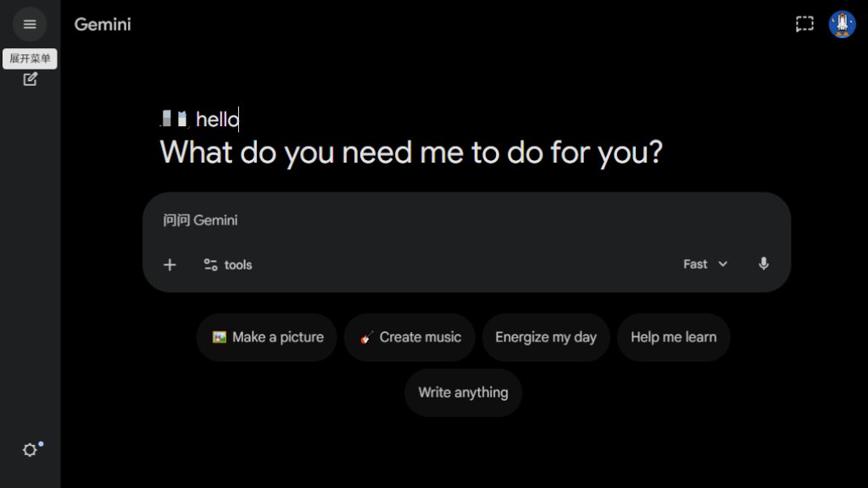Click the tools sliders icon
868x488 pixels.
(210, 264)
